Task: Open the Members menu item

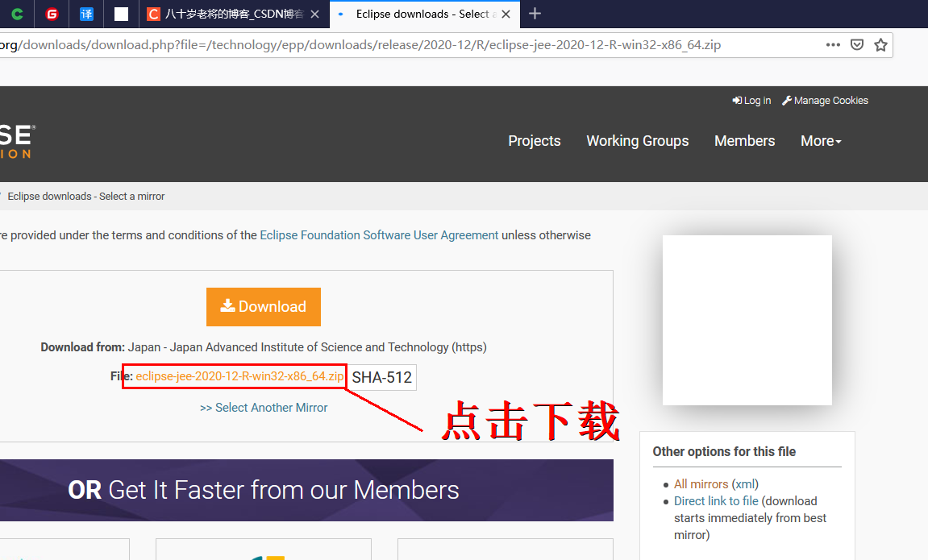Action: coord(744,141)
